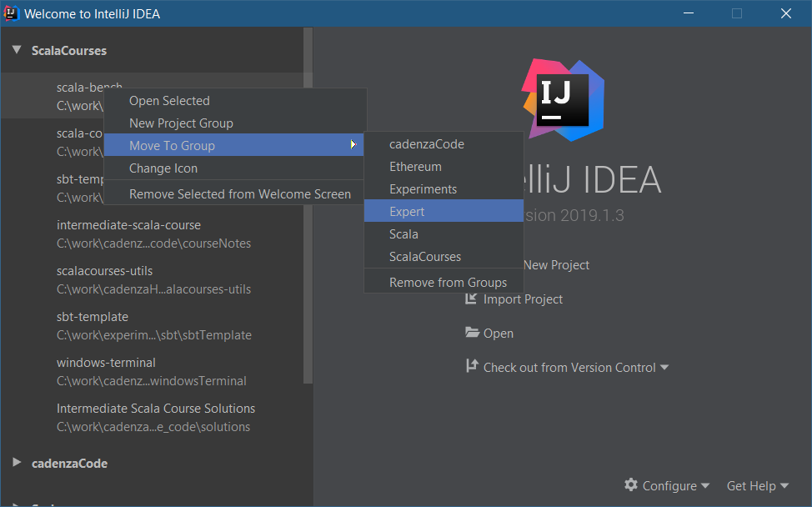Select New Project Group menu entry
The width and height of the screenshot is (812, 507).
pyautogui.click(x=235, y=123)
